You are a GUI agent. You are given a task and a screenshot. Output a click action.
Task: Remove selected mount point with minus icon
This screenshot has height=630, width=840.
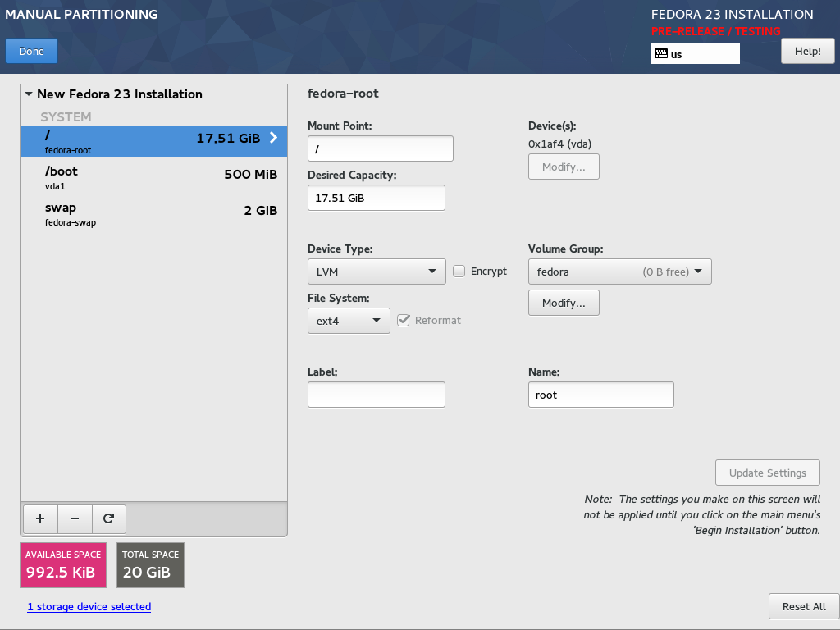(75, 518)
